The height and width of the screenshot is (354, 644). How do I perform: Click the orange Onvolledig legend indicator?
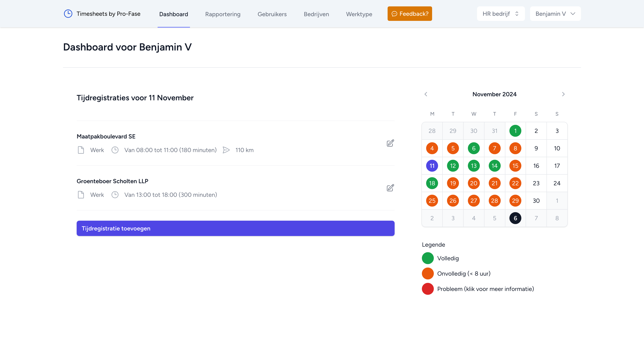(427, 273)
